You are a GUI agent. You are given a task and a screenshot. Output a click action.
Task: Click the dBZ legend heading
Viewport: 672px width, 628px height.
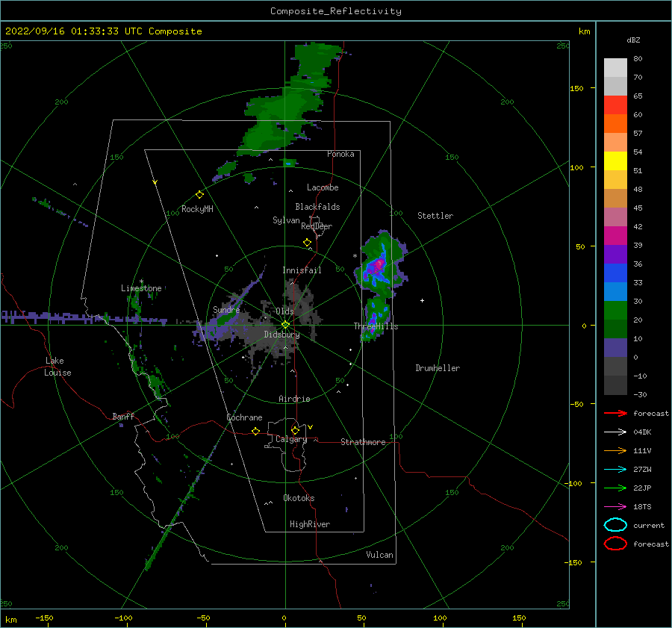coord(633,40)
